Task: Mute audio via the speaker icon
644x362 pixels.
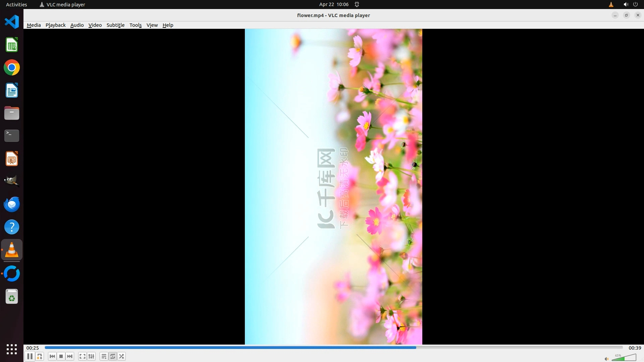Action: pos(606,359)
